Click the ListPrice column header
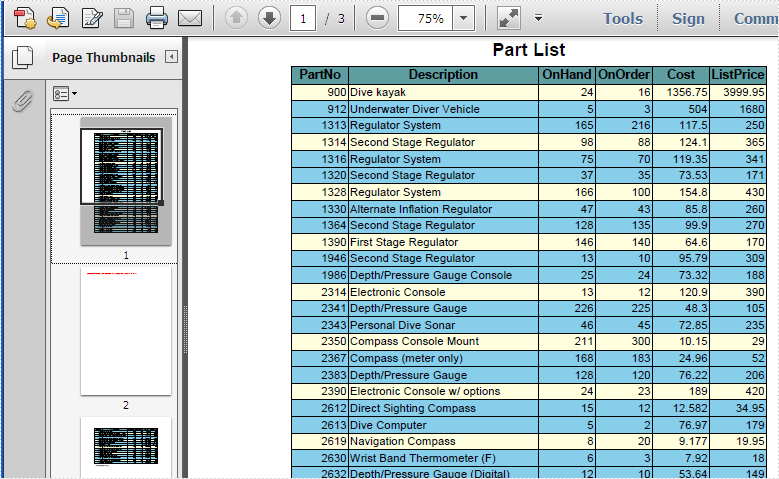Image resolution: width=779 pixels, height=479 pixels. [738, 75]
